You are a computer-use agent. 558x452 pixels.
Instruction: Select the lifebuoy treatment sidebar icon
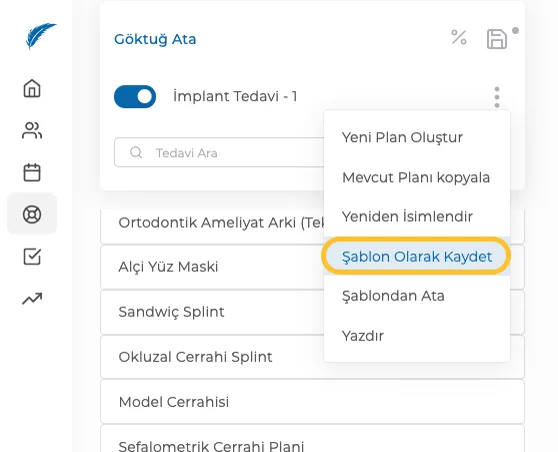32,214
